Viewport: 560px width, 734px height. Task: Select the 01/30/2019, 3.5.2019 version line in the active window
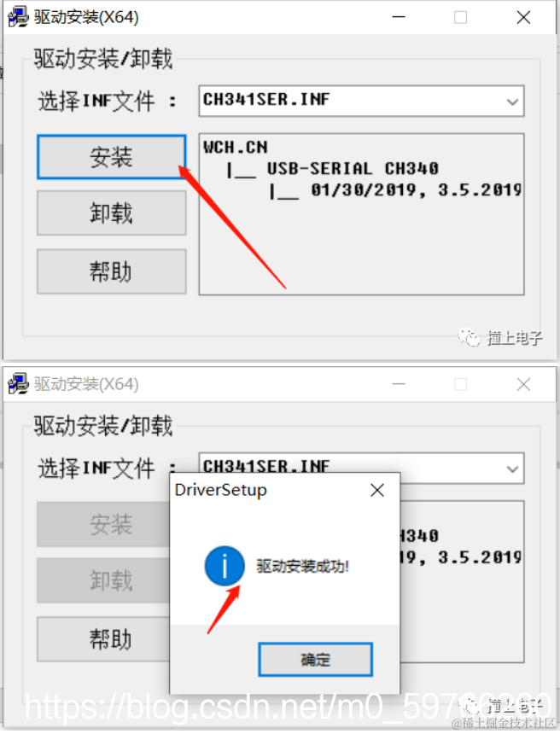pos(416,190)
